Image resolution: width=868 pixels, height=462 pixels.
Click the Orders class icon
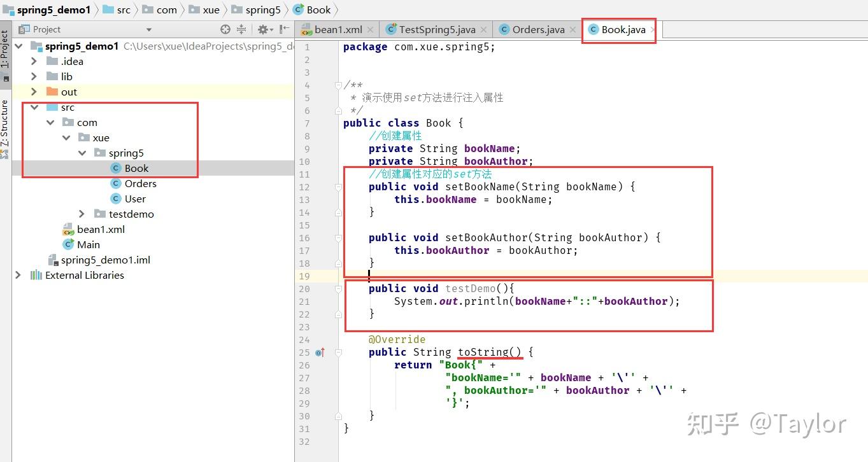pos(116,183)
